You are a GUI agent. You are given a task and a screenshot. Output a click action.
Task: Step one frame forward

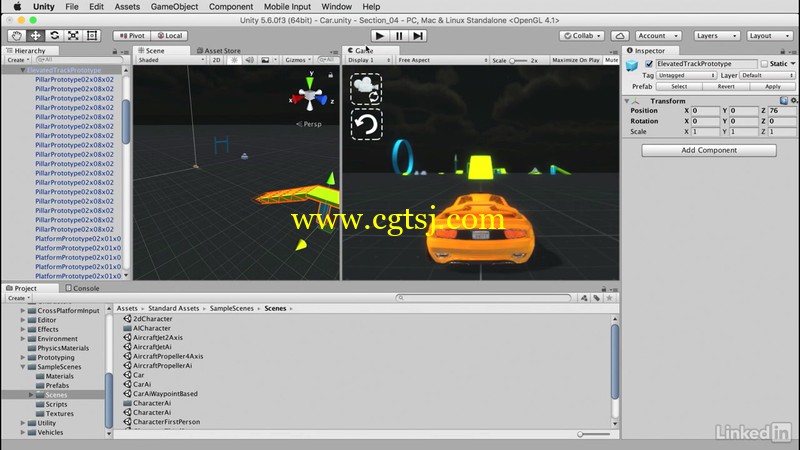418,36
